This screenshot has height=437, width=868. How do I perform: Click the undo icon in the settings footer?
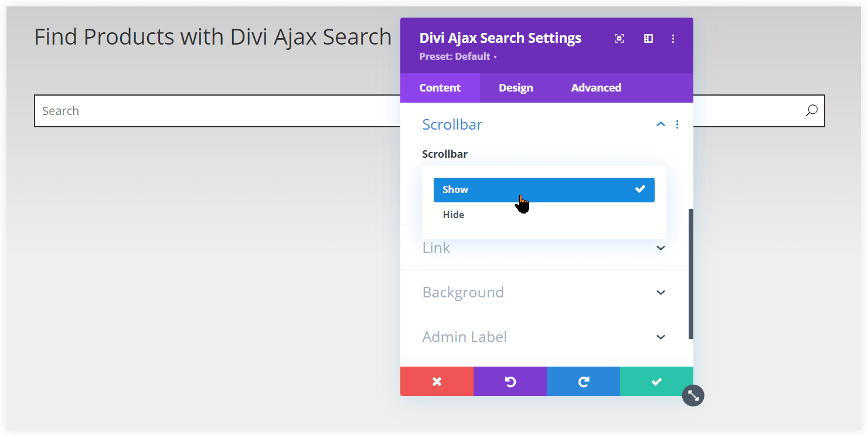coord(510,381)
